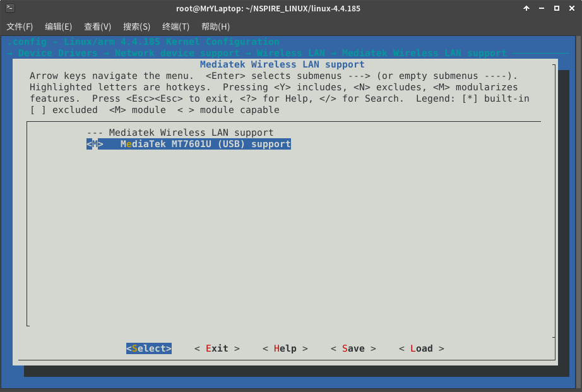Maximize the terminal window
The height and width of the screenshot is (392, 582).
[557, 8]
